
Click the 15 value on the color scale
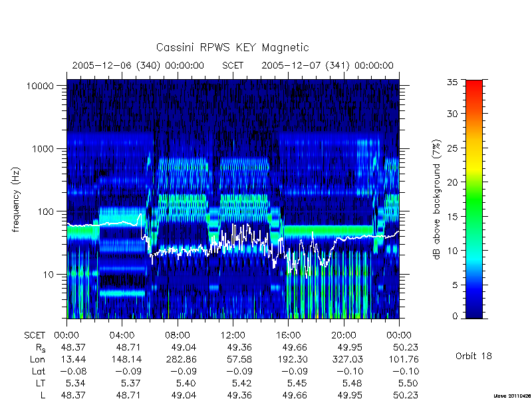[x=452, y=217]
